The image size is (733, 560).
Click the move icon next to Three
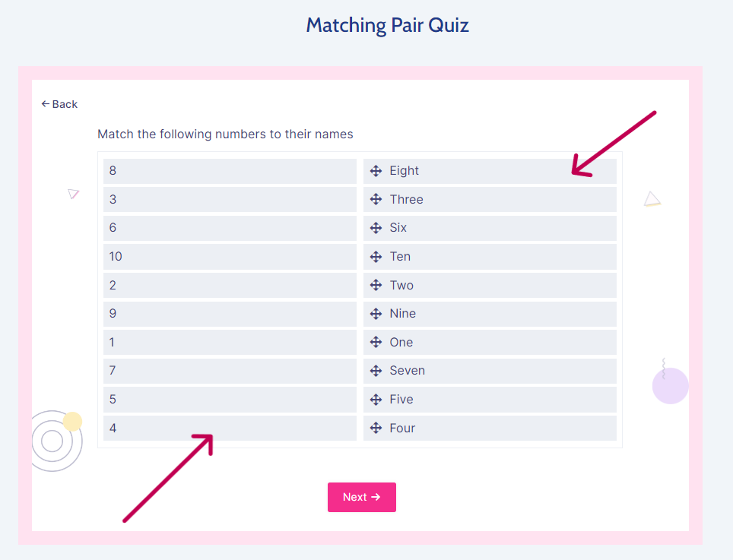coord(376,199)
